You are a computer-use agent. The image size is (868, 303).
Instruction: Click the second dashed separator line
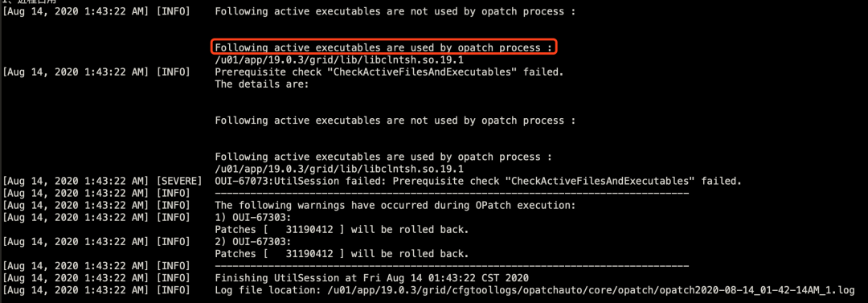(x=452, y=267)
